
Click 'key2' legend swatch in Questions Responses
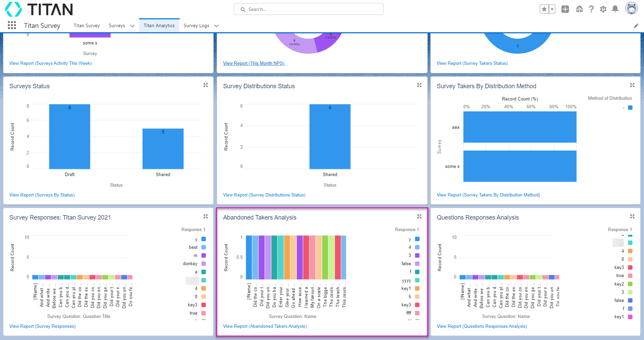point(630,284)
